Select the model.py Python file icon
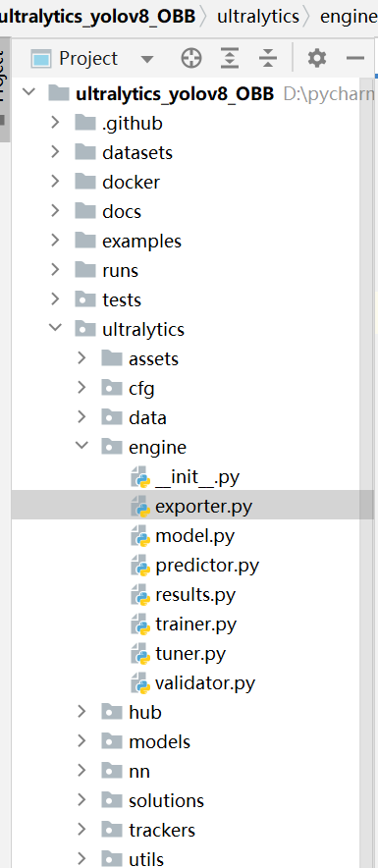 point(140,536)
